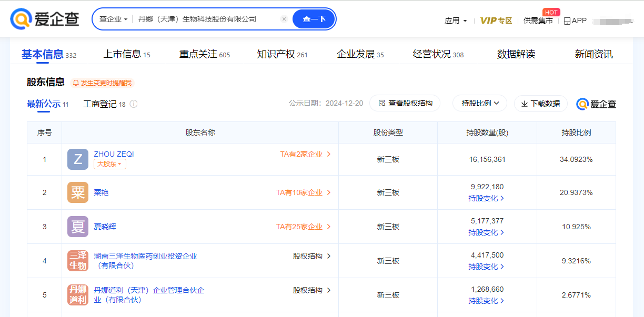Open 丹娜道利（天津）企业管理合伙企业 link
The width and height of the screenshot is (644, 317).
pyautogui.click(x=149, y=295)
